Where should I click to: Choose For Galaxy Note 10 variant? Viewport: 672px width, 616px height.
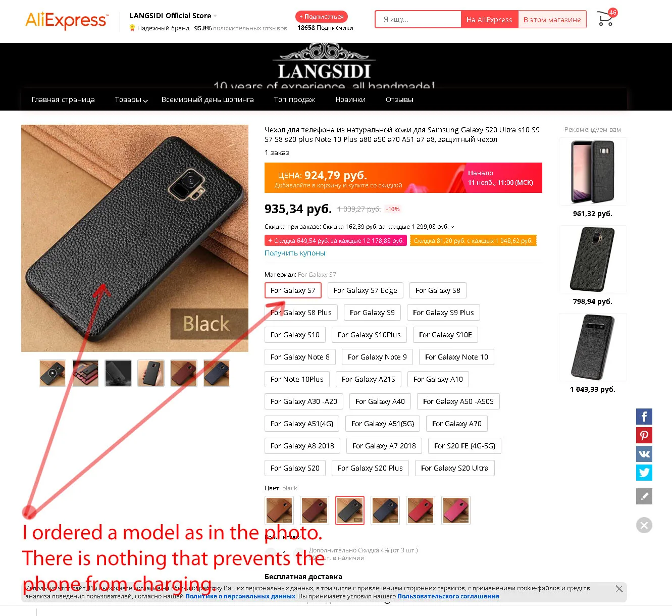[x=456, y=357]
